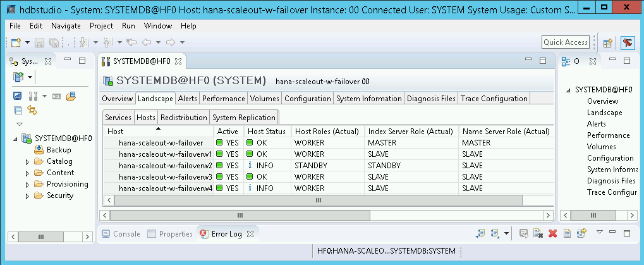Click Link with Editor arrows icon
Viewport: 644px width, 265px height.
point(31,110)
